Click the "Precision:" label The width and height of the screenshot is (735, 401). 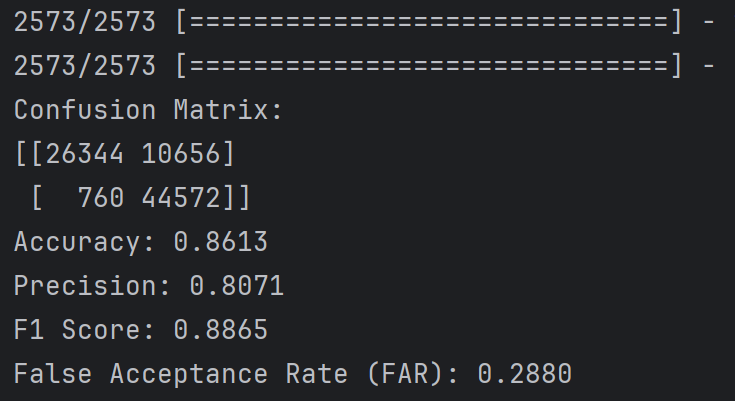tap(92, 287)
